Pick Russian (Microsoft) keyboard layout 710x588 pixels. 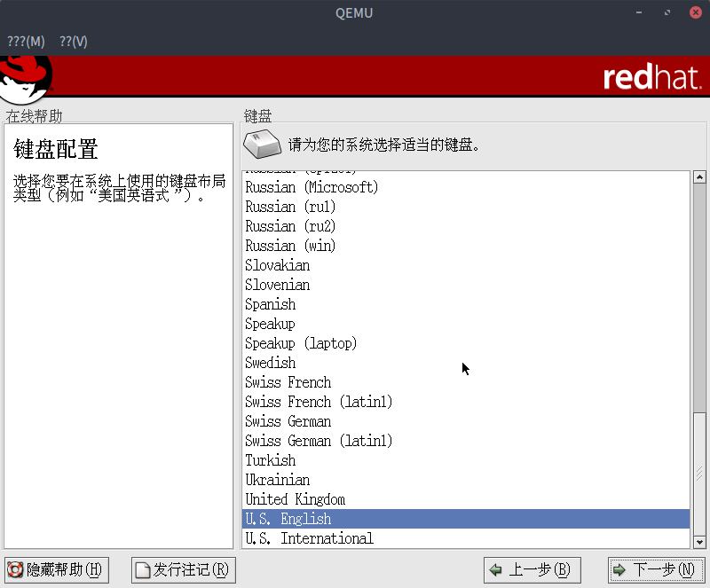pos(312,187)
